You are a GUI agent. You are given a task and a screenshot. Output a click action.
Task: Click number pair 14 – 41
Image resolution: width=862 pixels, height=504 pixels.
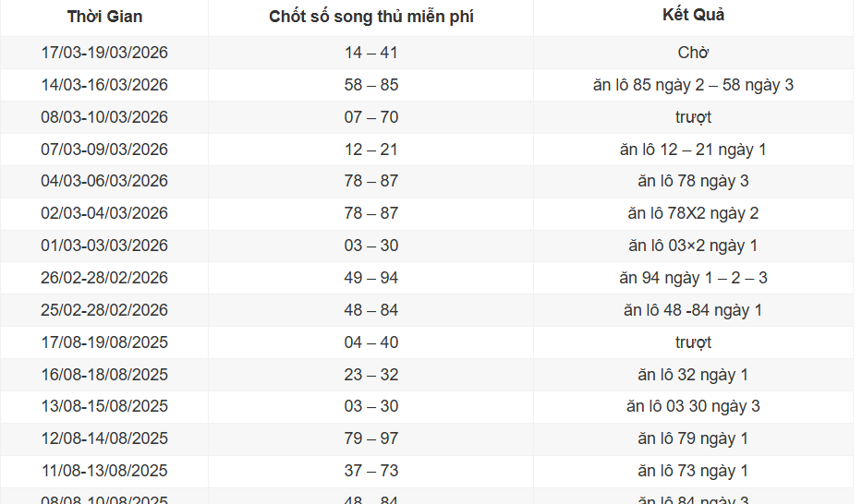[x=371, y=53]
